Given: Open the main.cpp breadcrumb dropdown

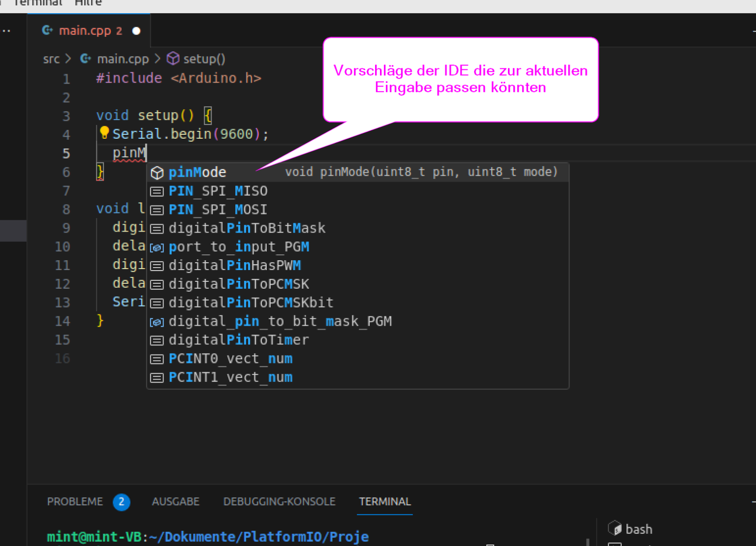Looking at the screenshot, I should point(123,59).
